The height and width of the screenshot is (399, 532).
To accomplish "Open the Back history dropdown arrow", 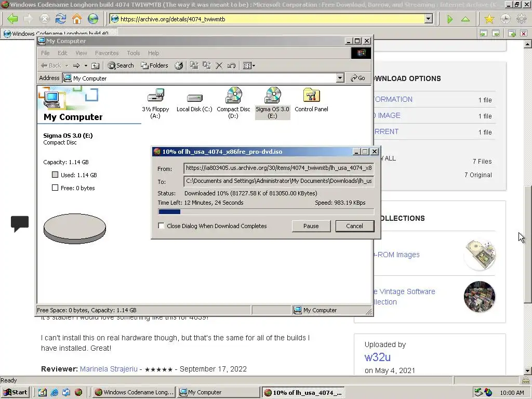I will 67,65.
